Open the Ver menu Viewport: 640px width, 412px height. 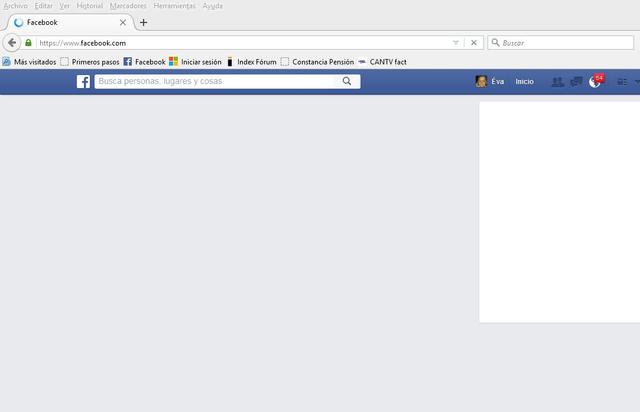[64, 6]
